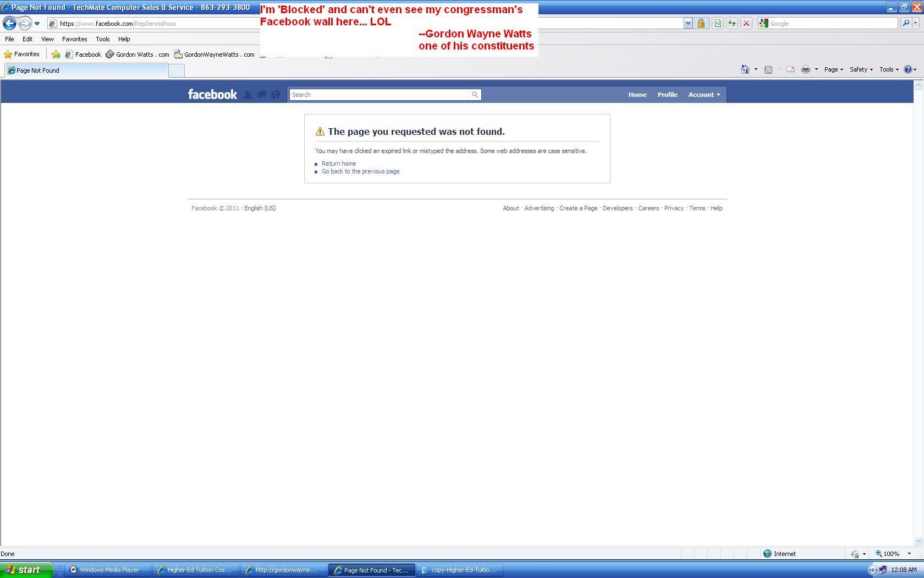This screenshot has height=578, width=924.
Task: Click the Add to Favorites Bar icon
Action: click(x=56, y=54)
